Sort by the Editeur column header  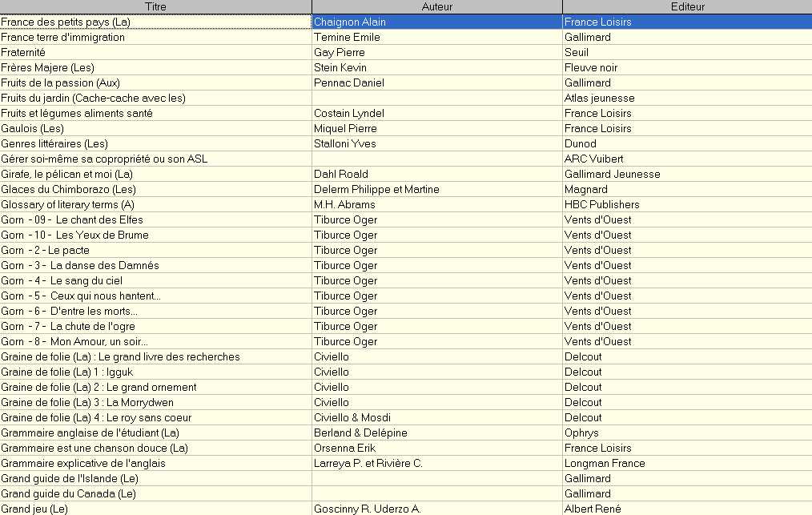pos(687,6)
